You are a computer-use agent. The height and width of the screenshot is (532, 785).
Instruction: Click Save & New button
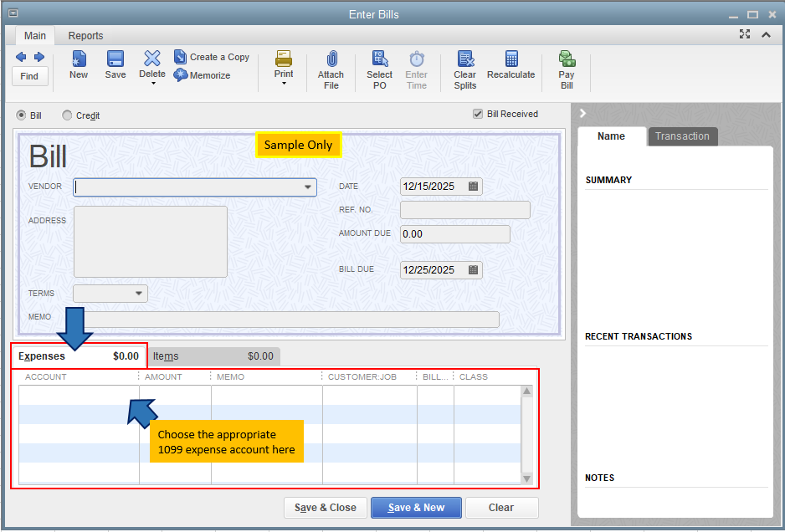(416, 508)
